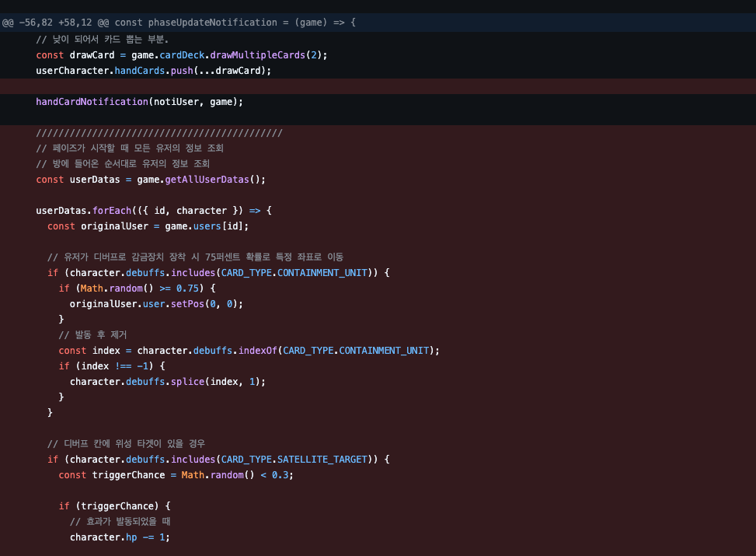Click the 'if (Math.random() >= 0.75) {' line
The height and width of the screenshot is (556, 756).
click(137, 288)
